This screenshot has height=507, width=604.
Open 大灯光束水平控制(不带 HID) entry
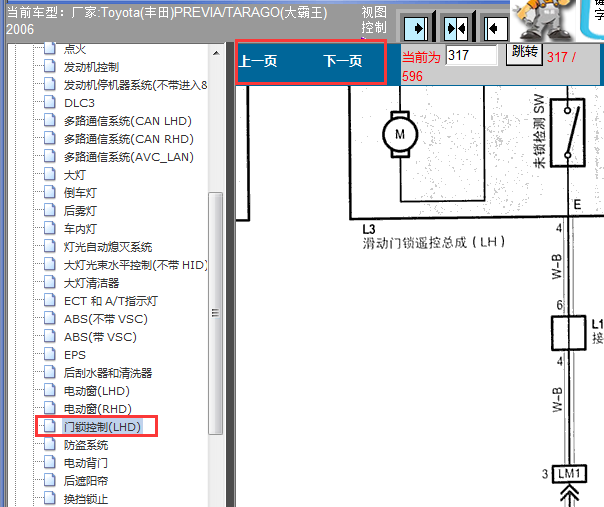pos(136,265)
